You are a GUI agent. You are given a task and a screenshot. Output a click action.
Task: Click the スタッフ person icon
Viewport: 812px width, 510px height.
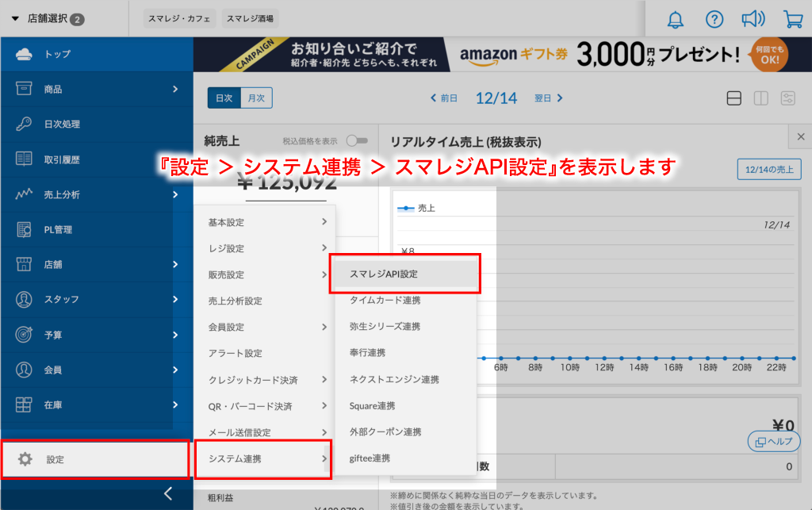coord(24,299)
